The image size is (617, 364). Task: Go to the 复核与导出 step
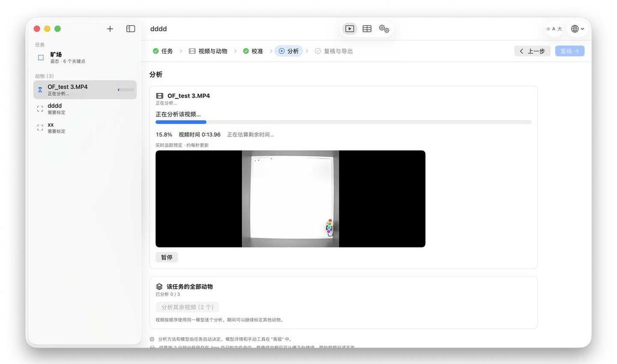(334, 51)
